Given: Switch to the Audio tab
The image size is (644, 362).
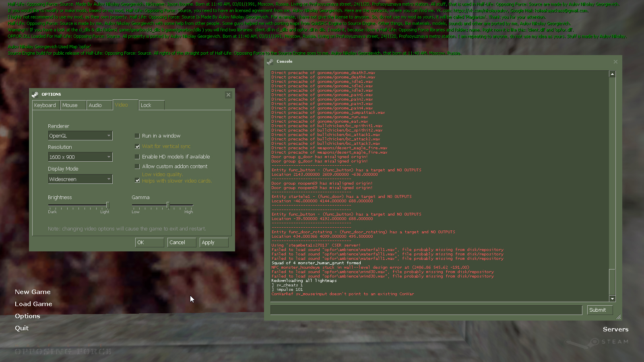Looking at the screenshot, I should pyautogui.click(x=99, y=105).
